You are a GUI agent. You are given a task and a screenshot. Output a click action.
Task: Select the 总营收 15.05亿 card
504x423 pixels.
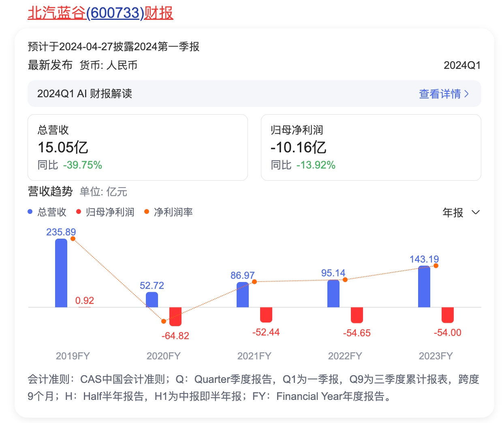(138, 147)
